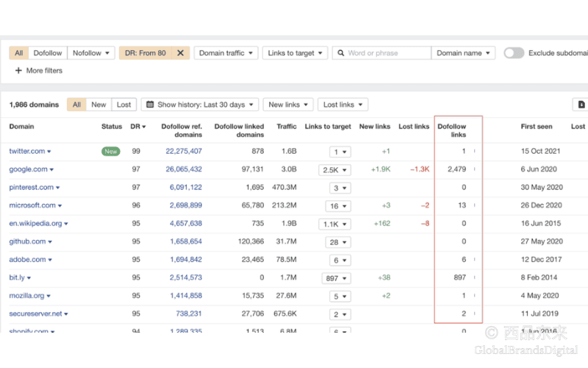This screenshot has width=588, height=368.
Task: Expand secureserver.net 2 links dropdown
Action: 340,314
